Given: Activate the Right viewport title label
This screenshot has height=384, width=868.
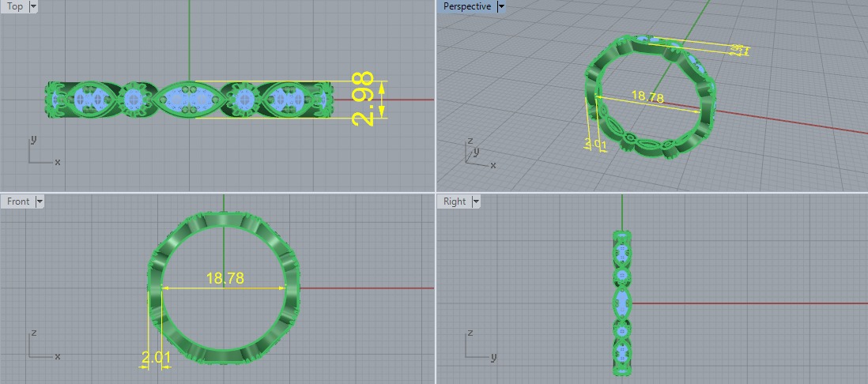Looking at the screenshot, I should tap(455, 201).
